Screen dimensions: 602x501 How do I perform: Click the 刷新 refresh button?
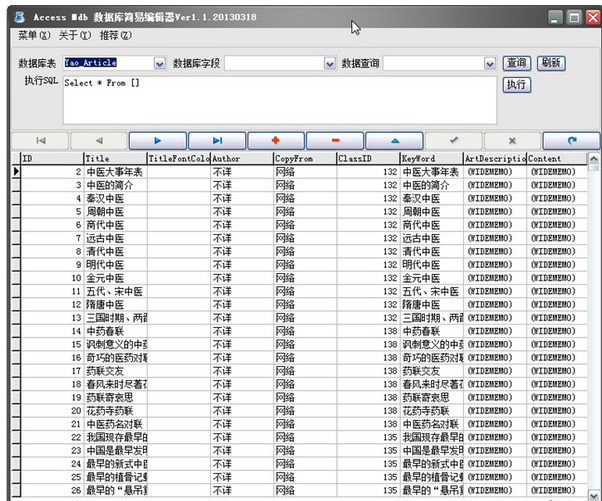pyautogui.click(x=551, y=63)
